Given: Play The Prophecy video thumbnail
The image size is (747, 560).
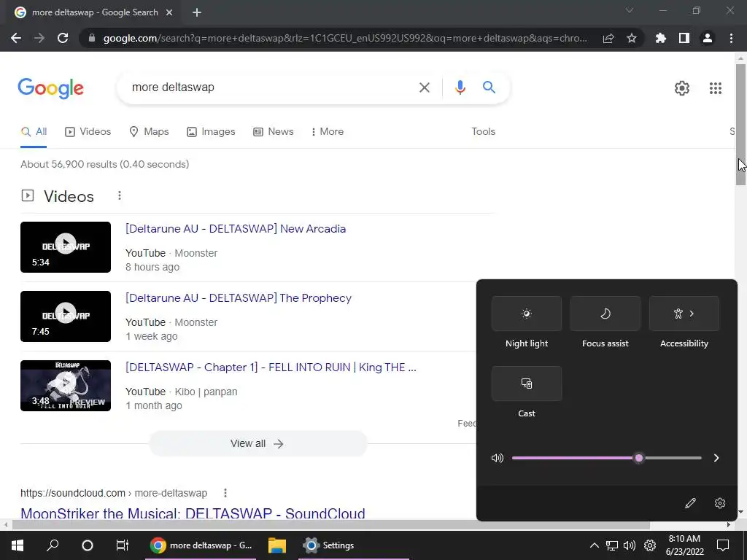Looking at the screenshot, I should 66,316.
